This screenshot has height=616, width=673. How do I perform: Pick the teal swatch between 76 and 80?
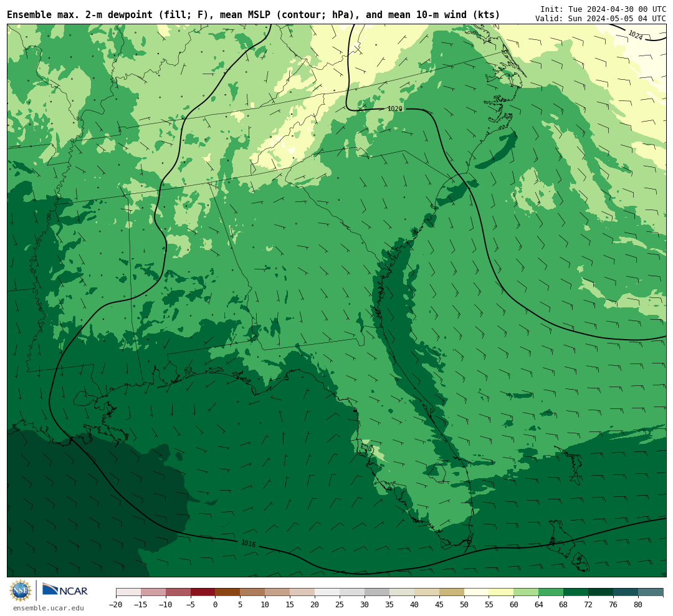point(626,592)
